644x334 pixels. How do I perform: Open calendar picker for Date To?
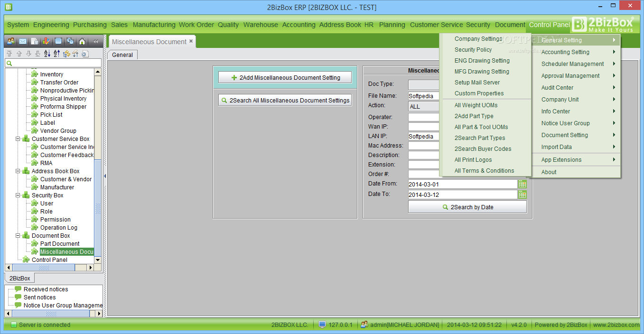[x=523, y=195]
